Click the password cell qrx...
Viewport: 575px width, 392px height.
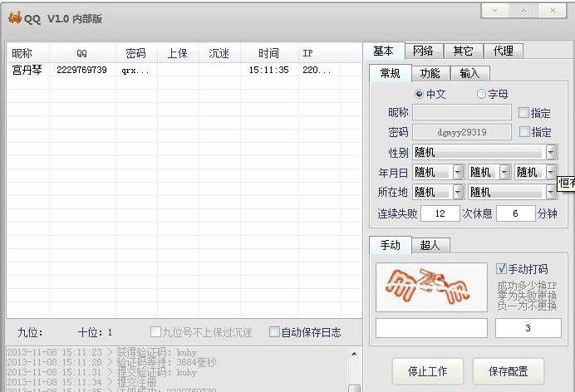click(135, 70)
